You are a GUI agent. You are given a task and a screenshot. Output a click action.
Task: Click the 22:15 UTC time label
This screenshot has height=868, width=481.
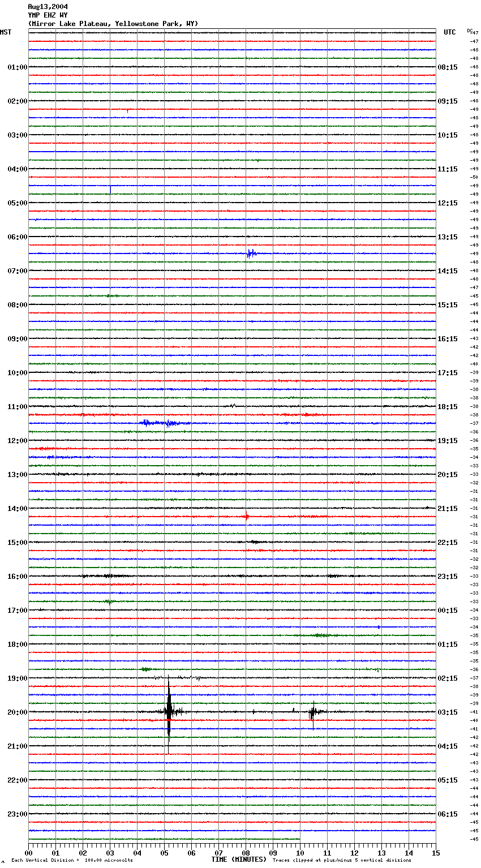click(448, 543)
